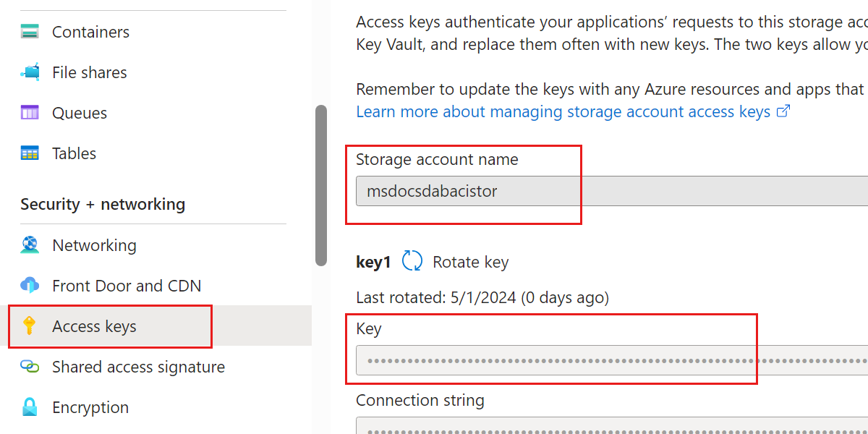The height and width of the screenshot is (434, 868).
Task: Select the msdocsdabacistor account name field
Action: (506, 191)
